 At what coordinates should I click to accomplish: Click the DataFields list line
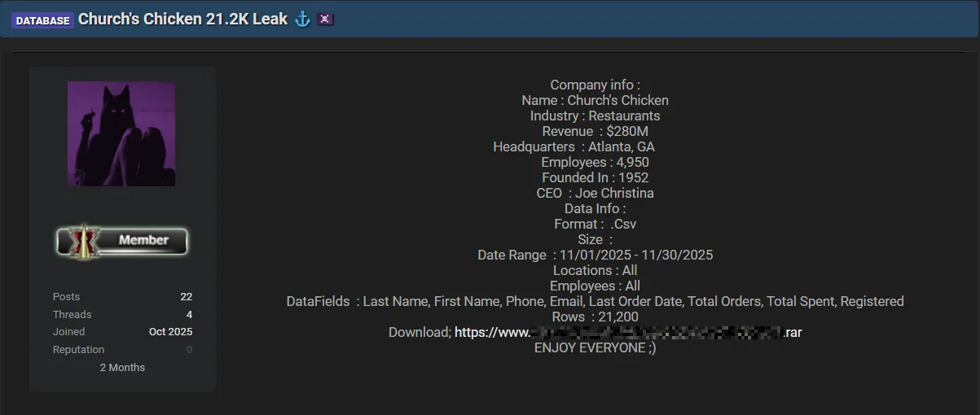595,301
